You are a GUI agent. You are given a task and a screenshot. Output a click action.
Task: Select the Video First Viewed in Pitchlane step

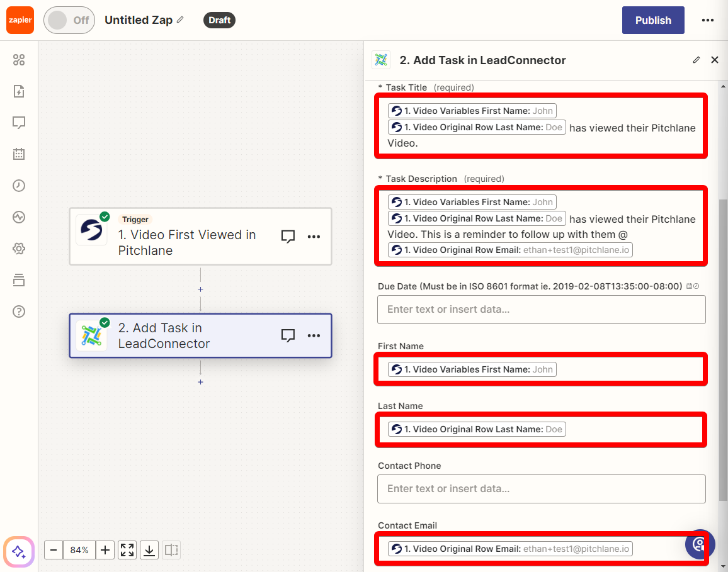tap(200, 237)
